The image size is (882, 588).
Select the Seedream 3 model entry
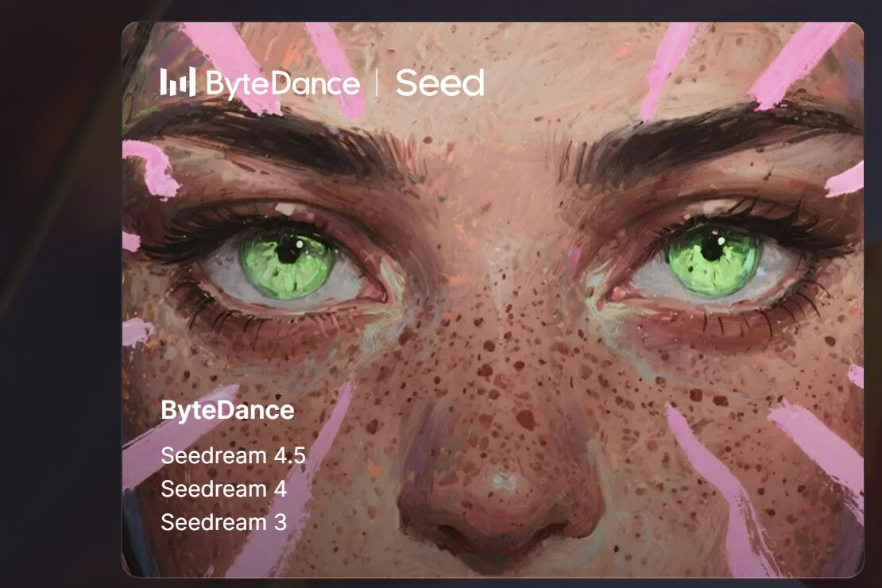(x=224, y=522)
